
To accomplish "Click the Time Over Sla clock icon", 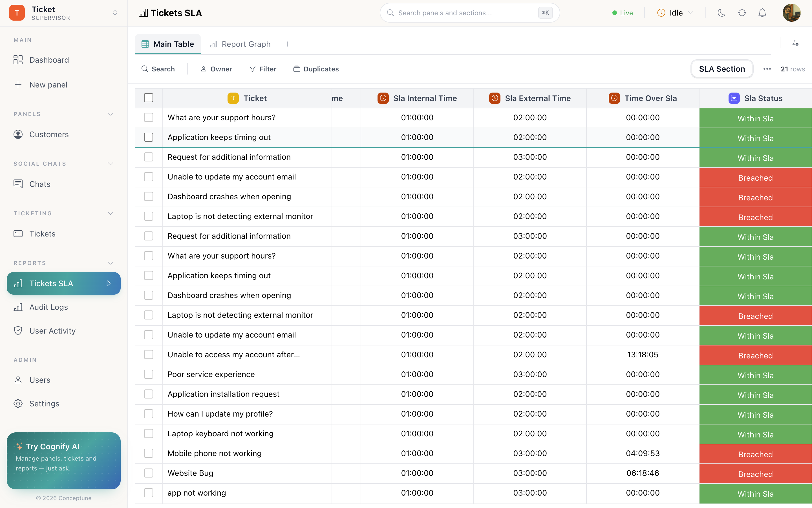I will [x=614, y=98].
